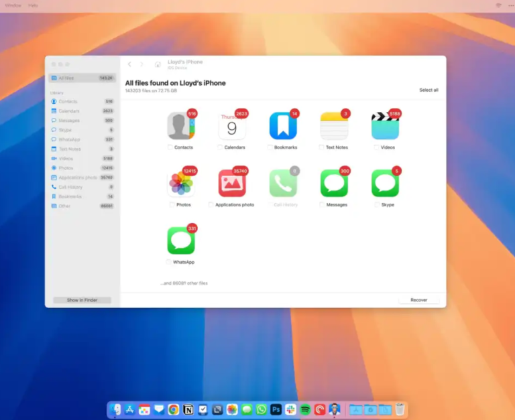
Task: Click the Recover button
Action: [418, 300]
